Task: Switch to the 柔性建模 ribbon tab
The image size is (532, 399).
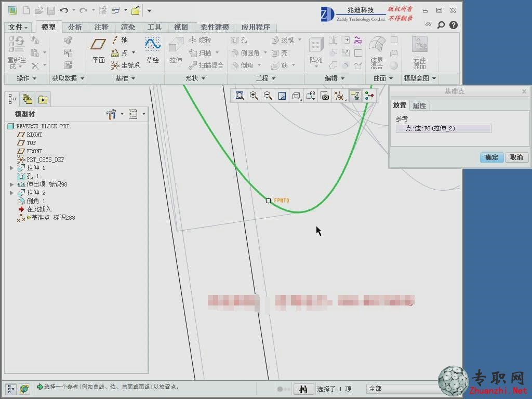Action: (215, 27)
